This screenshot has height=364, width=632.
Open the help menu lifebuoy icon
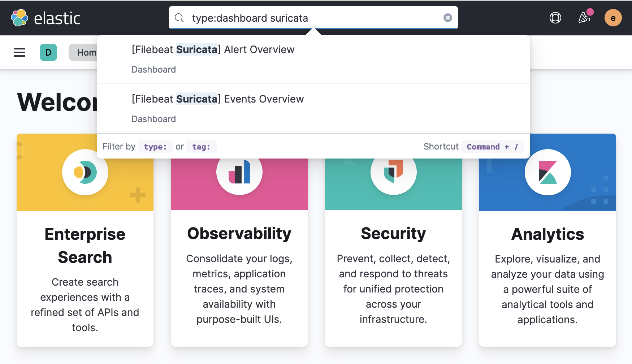(x=555, y=18)
